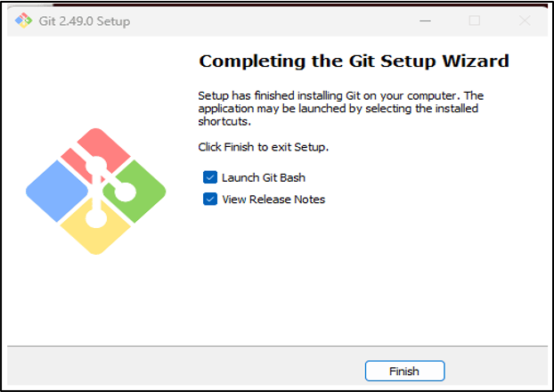Click the "Completing the Git Setup Wizard" heading

coord(354,61)
